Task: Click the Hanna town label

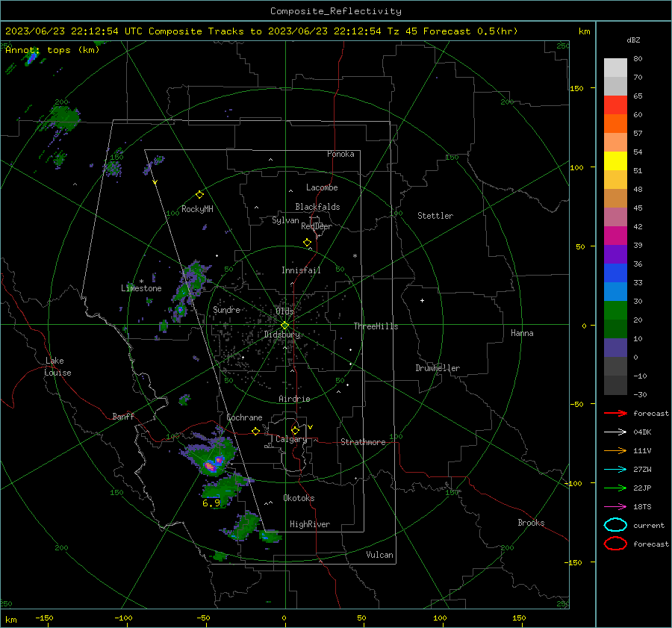Action: pos(522,333)
